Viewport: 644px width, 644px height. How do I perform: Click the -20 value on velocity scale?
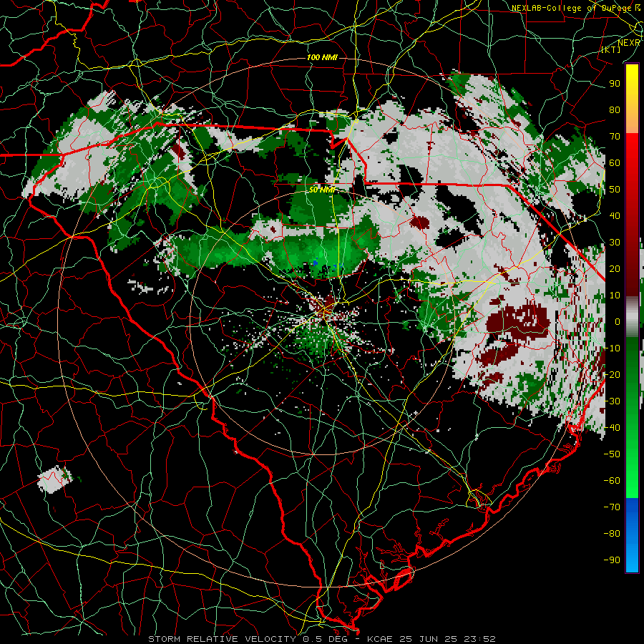point(612,375)
